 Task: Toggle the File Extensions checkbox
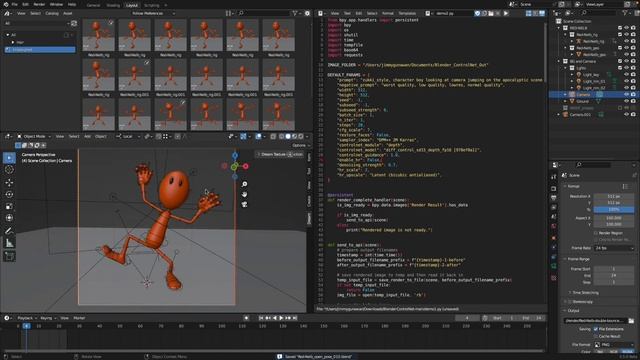click(x=596, y=329)
